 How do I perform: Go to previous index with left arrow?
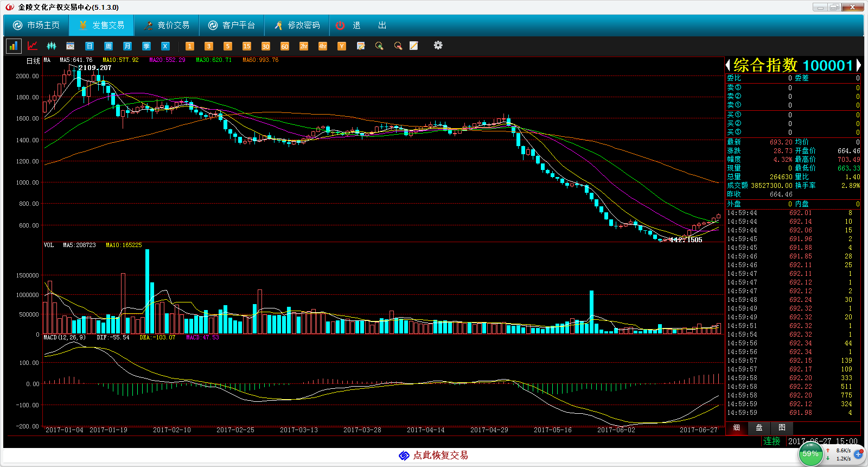point(729,66)
